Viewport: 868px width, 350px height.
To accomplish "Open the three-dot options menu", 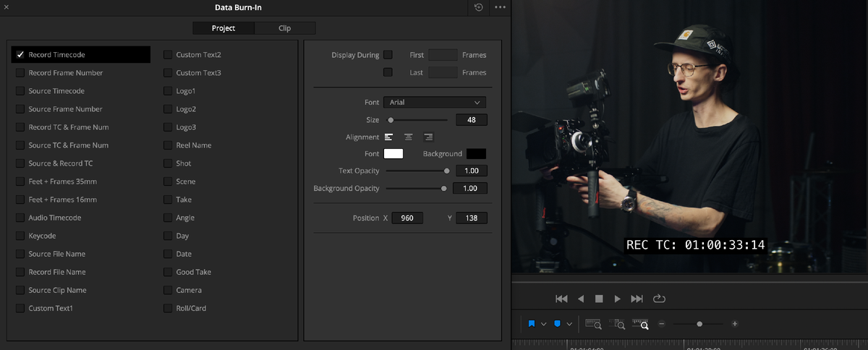I will pos(501,7).
